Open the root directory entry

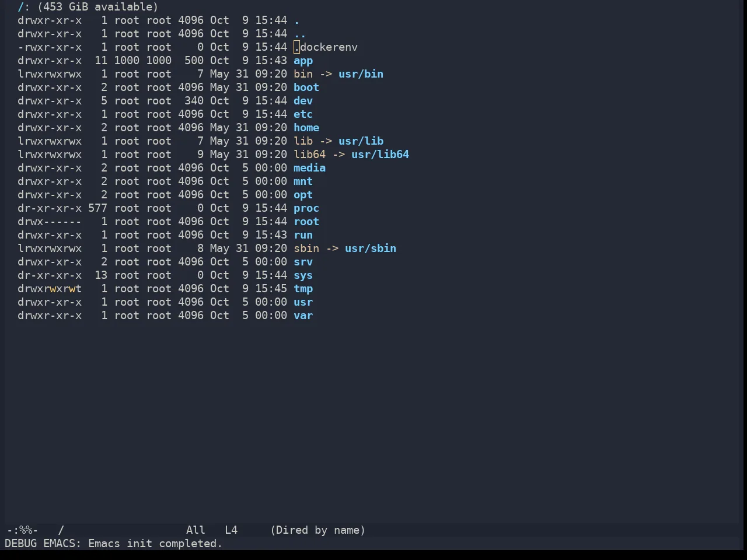pos(306,222)
